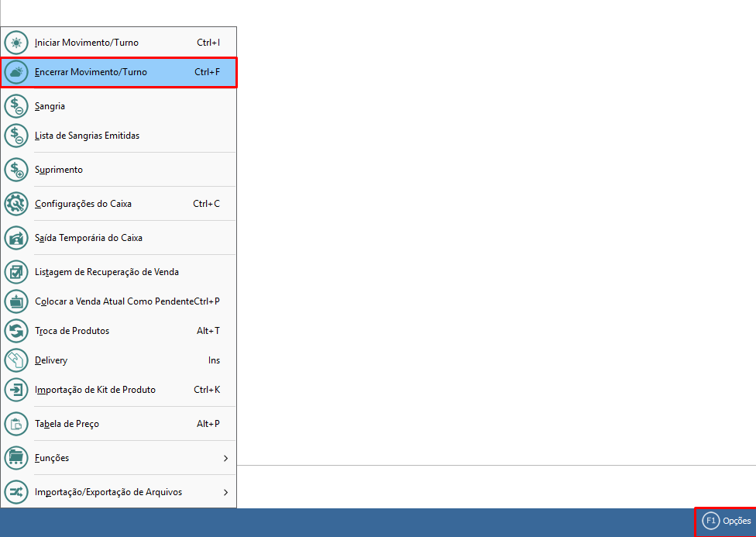The image size is (756, 537).
Task: Click the cloud icon beside Encerrar Movimento/Turno
Action: [16, 72]
